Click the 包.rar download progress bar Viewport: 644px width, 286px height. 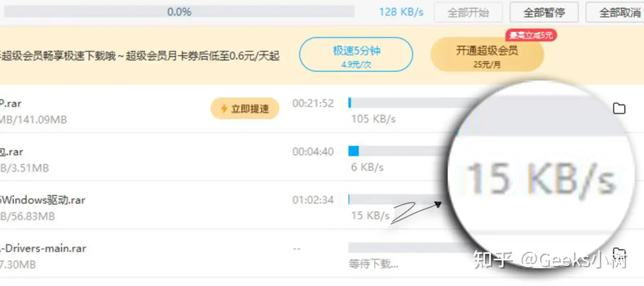coord(398,151)
